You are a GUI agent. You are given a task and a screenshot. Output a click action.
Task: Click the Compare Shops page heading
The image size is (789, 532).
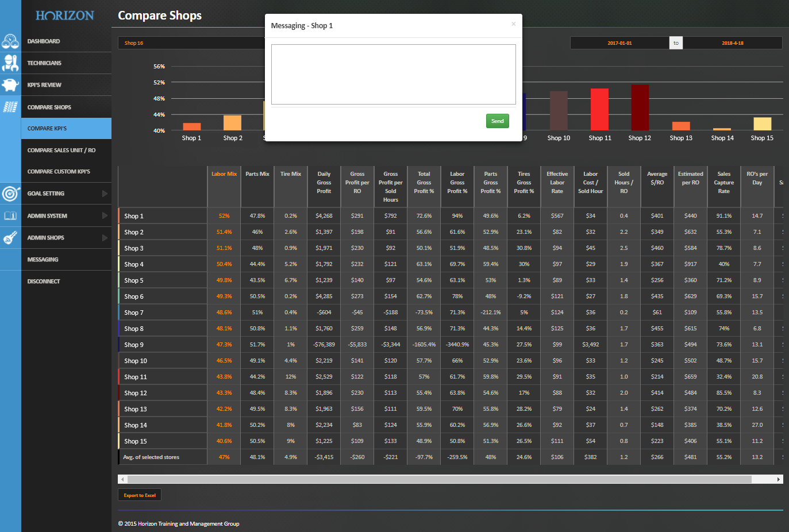point(160,16)
